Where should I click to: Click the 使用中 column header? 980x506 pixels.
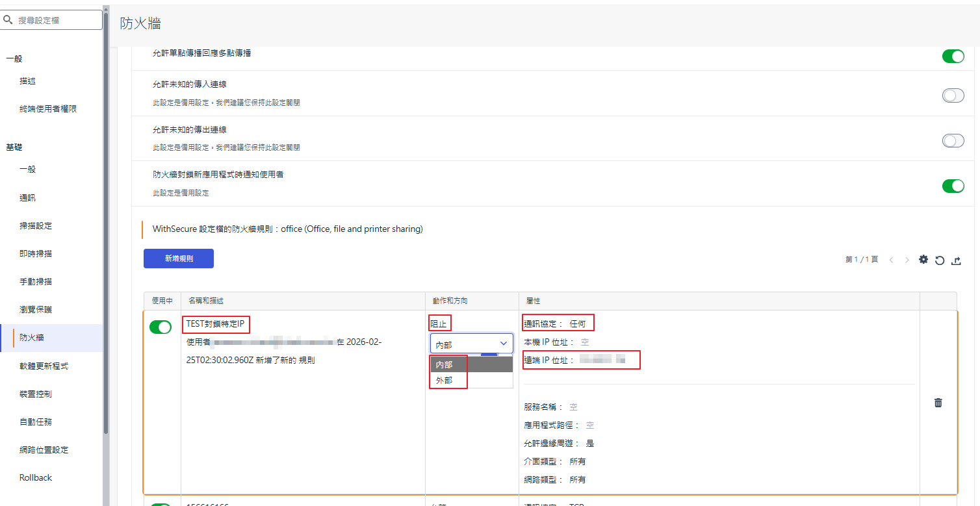click(162, 301)
